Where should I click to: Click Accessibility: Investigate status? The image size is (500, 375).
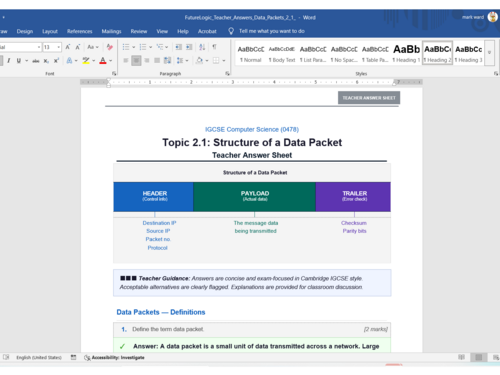114,357
